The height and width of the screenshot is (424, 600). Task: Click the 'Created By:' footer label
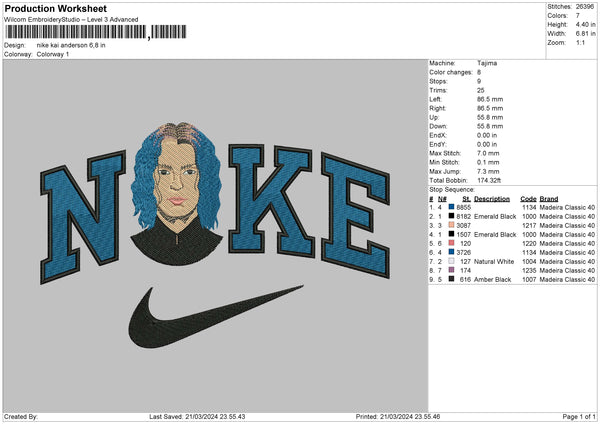pyautogui.click(x=21, y=417)
